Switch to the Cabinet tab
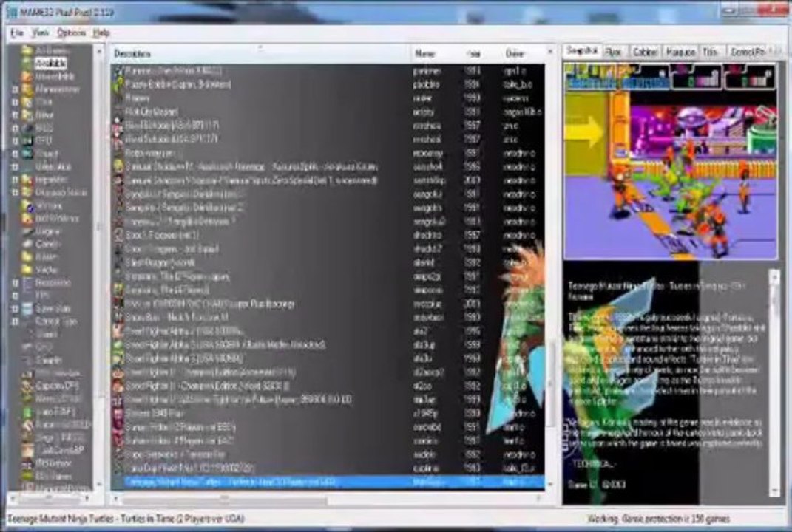 coord(645,52)
